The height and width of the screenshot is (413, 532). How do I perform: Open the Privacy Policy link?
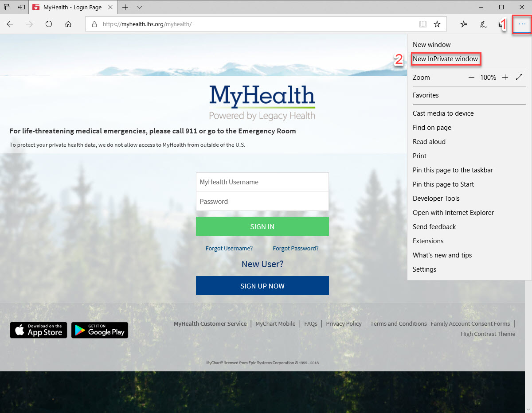coord(344,324)
